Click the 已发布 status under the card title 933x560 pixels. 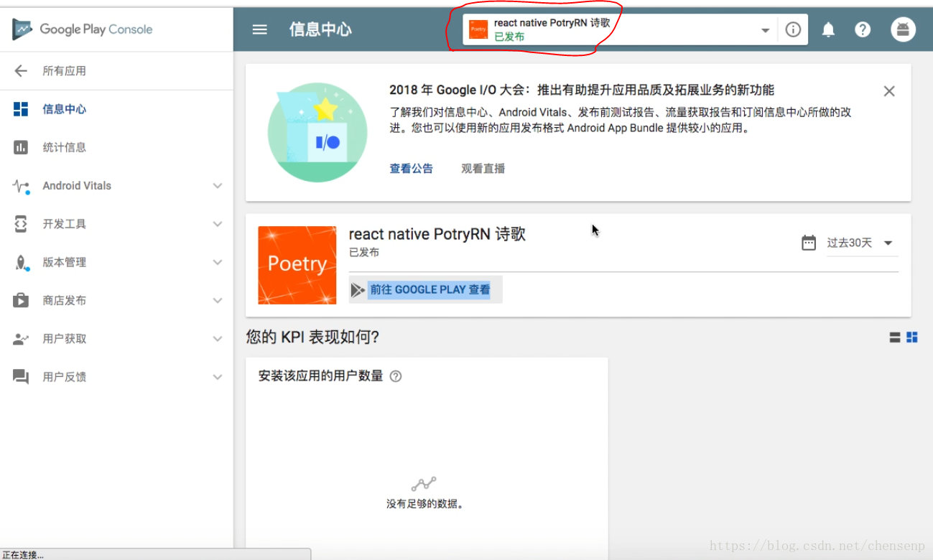tap(364, 253)
